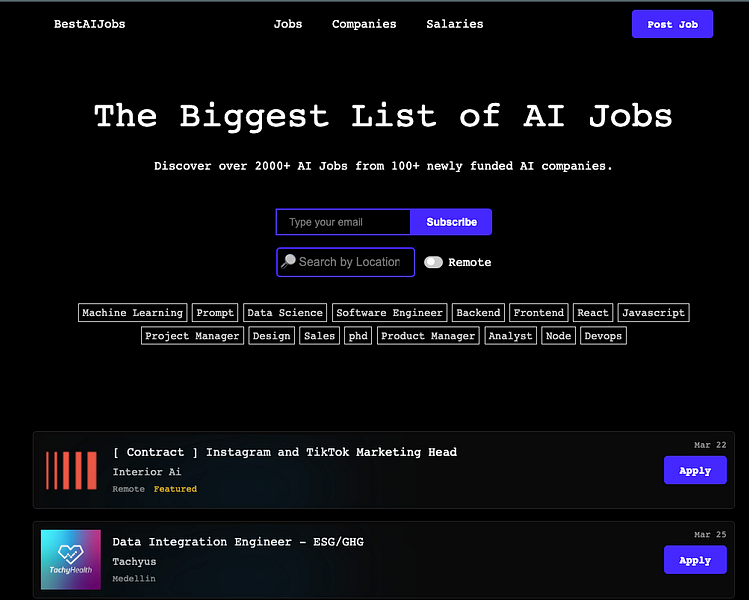The height and width of the screenshot is (600, 749).
Task: Open the Salaries navigation link
Action: (x=455, y=24)
